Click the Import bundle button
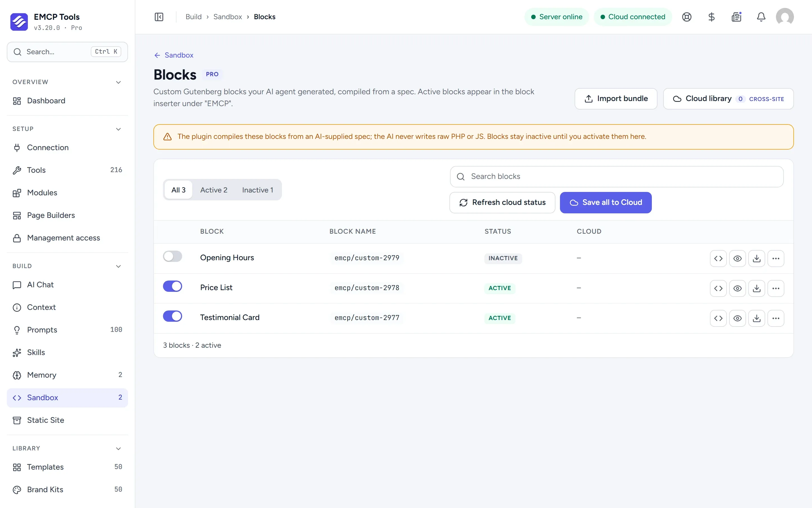812x508 pixels. click(616, 99)
